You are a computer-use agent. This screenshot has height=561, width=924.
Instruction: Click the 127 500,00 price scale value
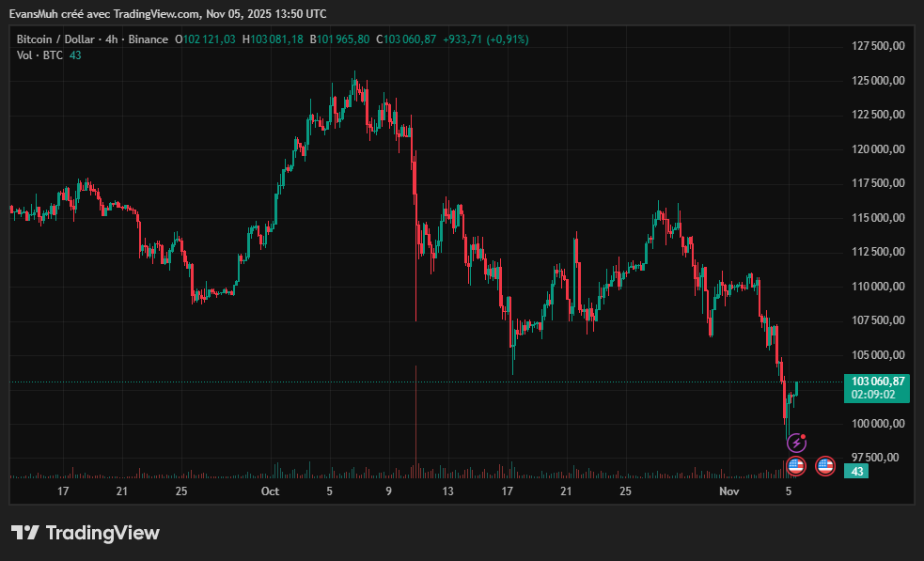tap(879, 43)
